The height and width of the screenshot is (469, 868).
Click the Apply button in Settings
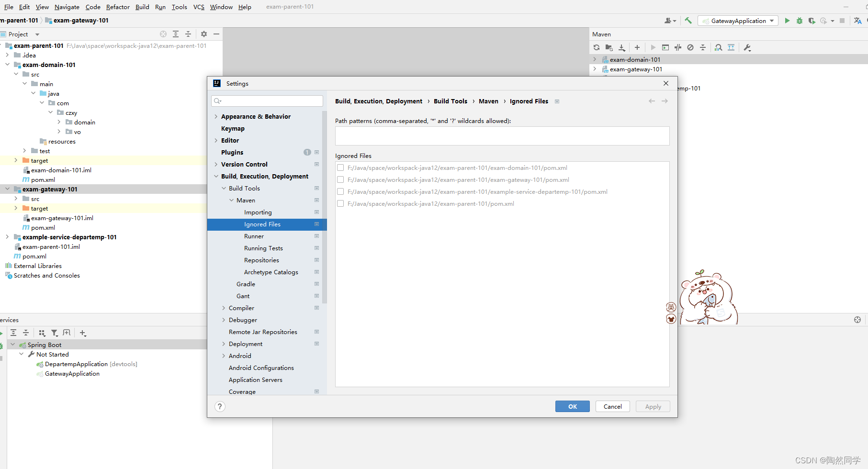pos(653,406)
